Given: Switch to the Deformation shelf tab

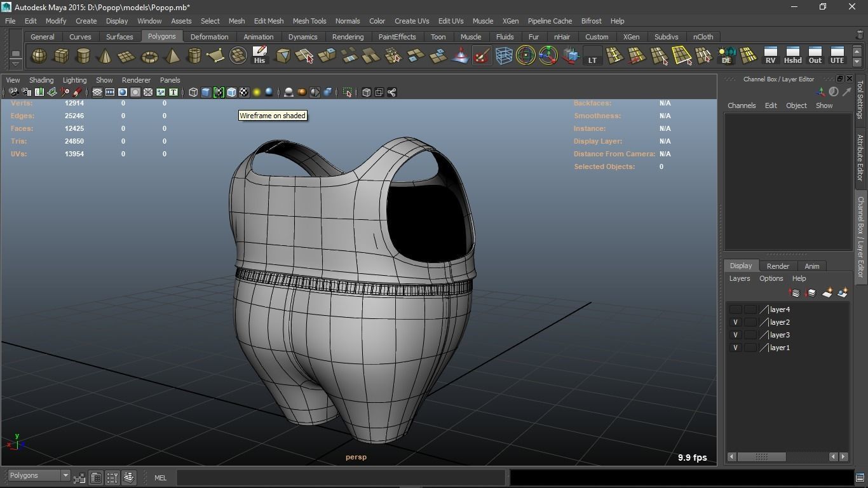Looking at the screenshot, I should (209, 37).
